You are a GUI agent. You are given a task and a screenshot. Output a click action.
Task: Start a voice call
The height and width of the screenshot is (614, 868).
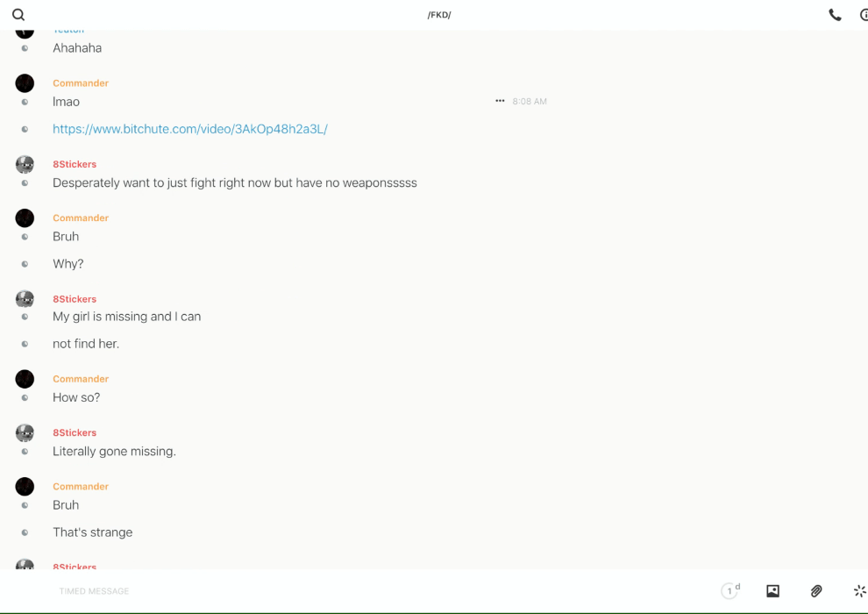(835, 15)
